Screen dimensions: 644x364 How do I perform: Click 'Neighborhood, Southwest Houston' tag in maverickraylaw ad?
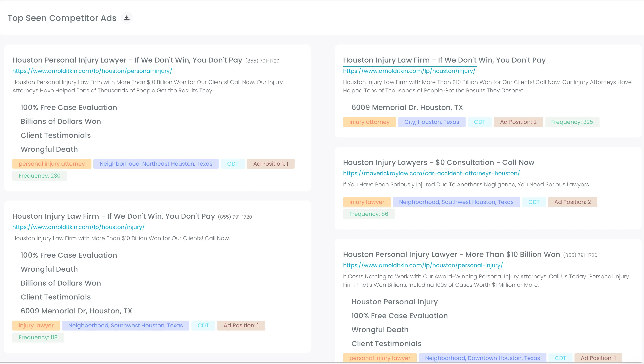point(456,202)
